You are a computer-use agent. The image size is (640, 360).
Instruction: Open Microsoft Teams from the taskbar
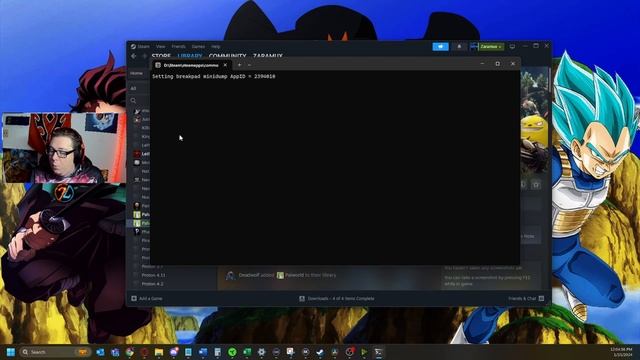[115, 352]
